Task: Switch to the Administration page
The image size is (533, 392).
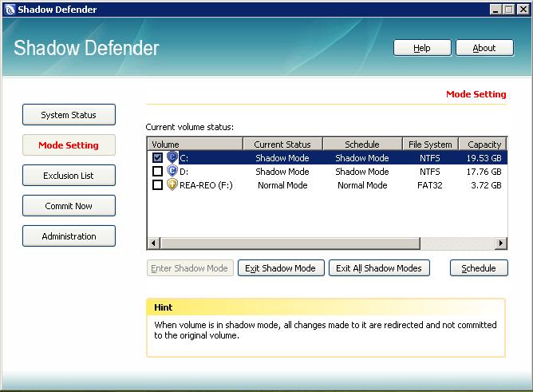Action: pos(69,236)
